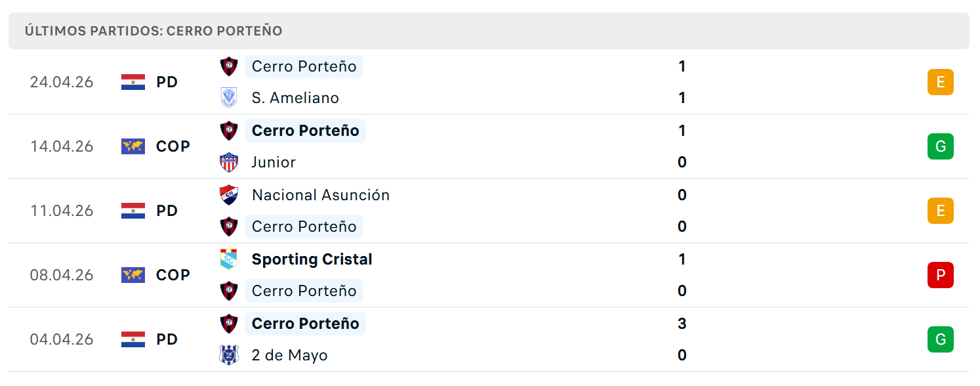Open the Sporting Cristal team link
This screenshot has width=980, height=386.
click(312, 259)
